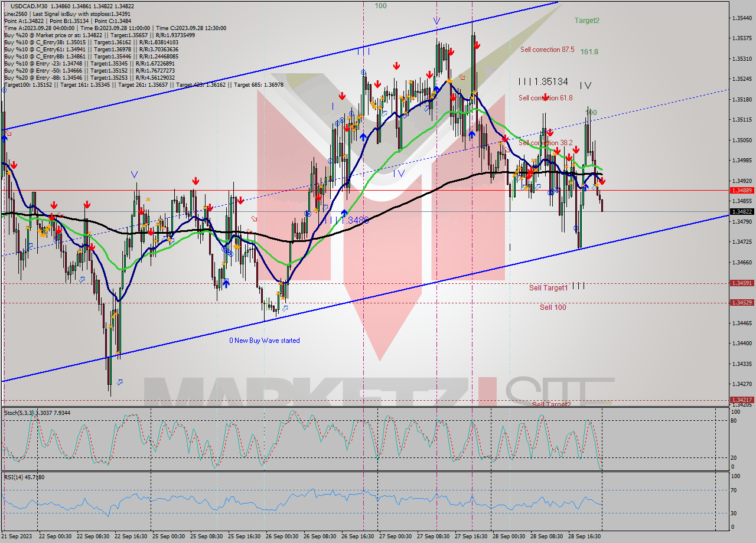Screen dimensions: 756x543
Task: Click the 1.35440 price axis value
Action: pyautogui.click(x=742, y=18)
